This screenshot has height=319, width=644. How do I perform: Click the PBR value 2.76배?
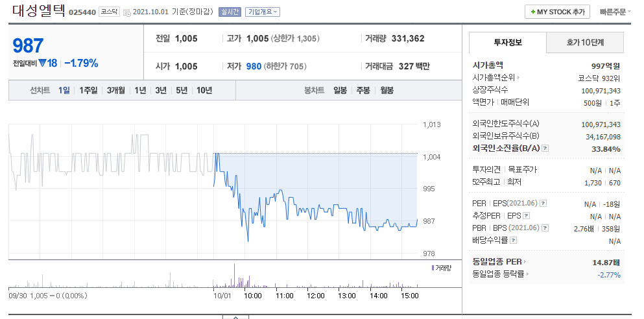point(584,228)
